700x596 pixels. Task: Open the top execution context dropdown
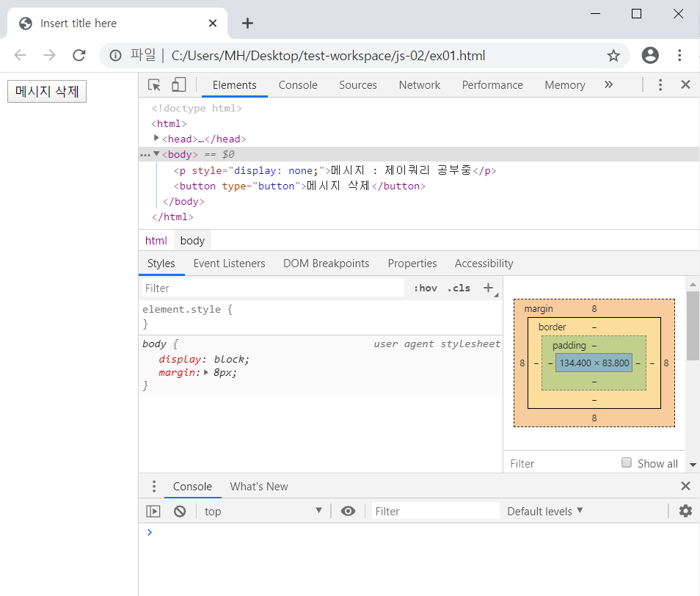coord(263,511)
